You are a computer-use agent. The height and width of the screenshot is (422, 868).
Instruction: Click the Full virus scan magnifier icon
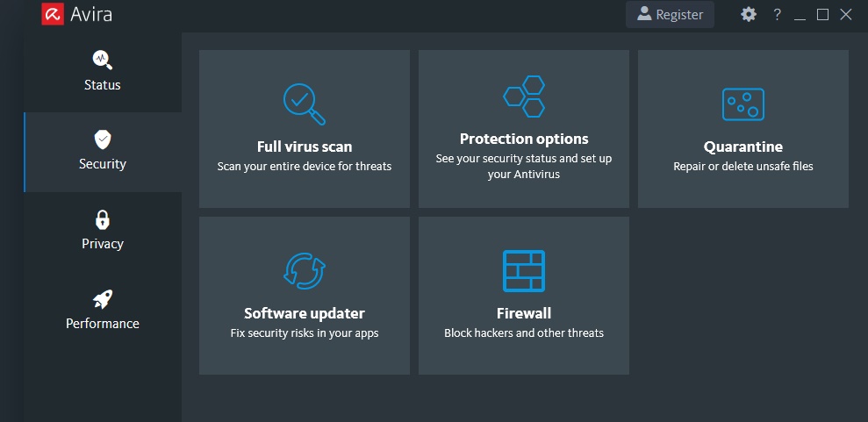304,104
